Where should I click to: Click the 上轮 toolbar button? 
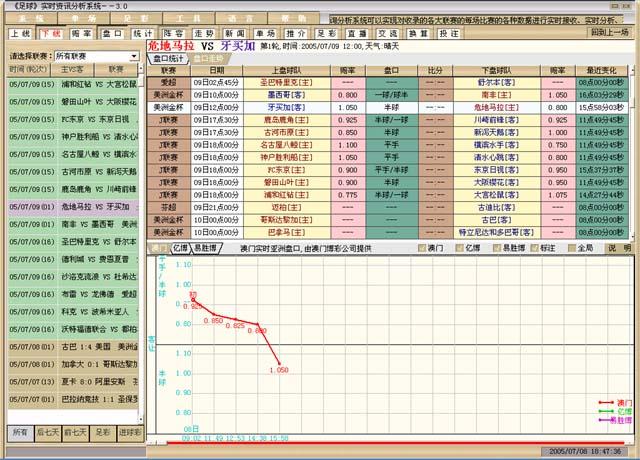click(x=20, y=33)
